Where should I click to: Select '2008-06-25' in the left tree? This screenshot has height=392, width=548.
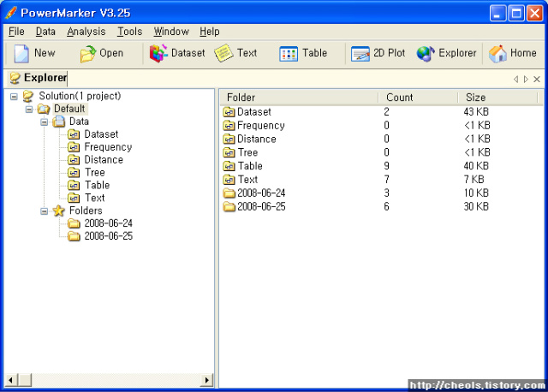pyautogui.click(x=109, y=236)
